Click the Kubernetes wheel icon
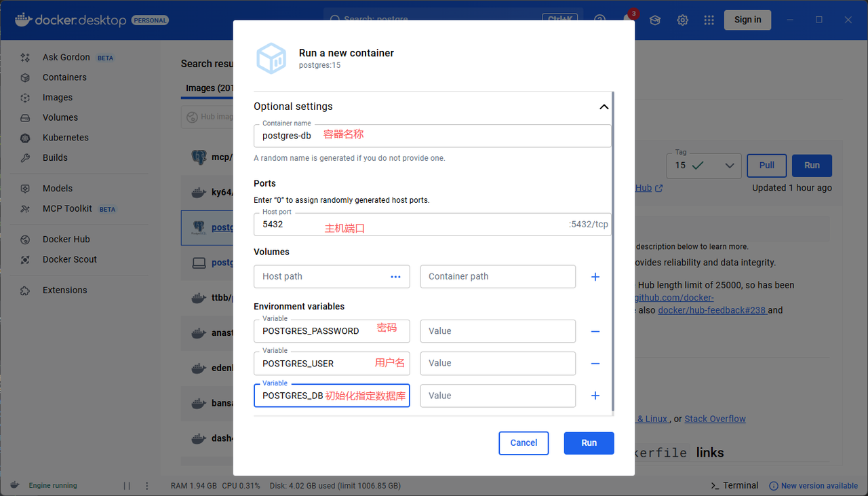Image resolution: width=868 pixels, height=496 pixels. pos(25,138)
